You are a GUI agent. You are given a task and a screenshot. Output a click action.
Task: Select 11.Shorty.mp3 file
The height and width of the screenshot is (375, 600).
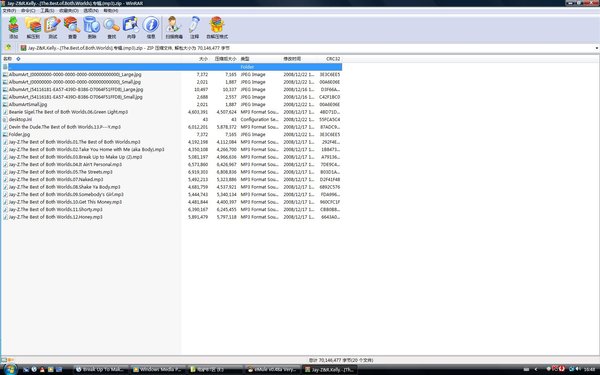pos(56,209)
